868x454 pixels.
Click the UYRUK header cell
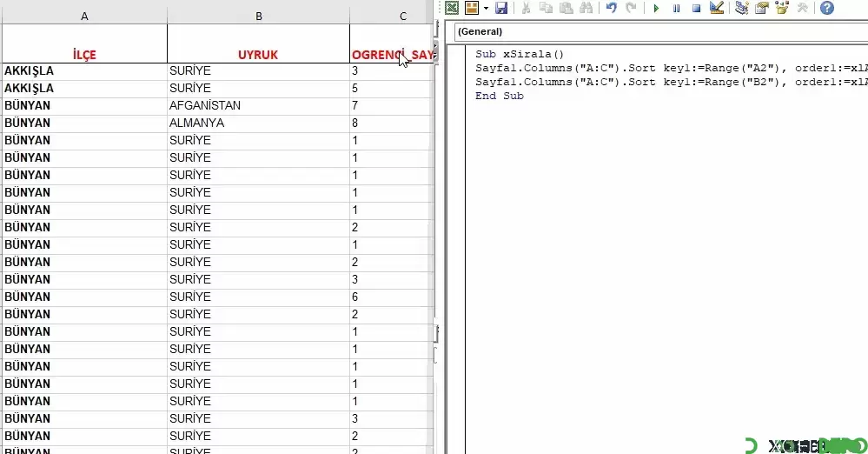coord(259,43)
